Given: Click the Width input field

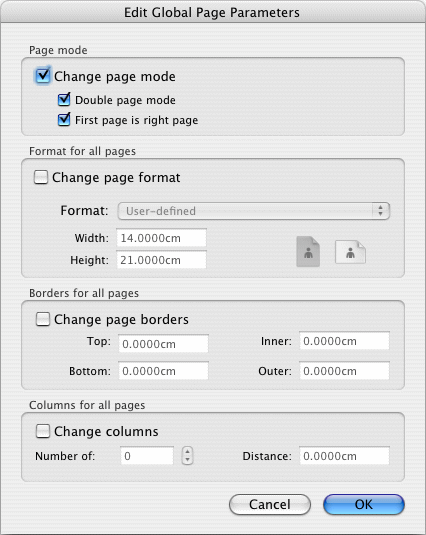Looking at the screenshot, I should tap(161, 238).
